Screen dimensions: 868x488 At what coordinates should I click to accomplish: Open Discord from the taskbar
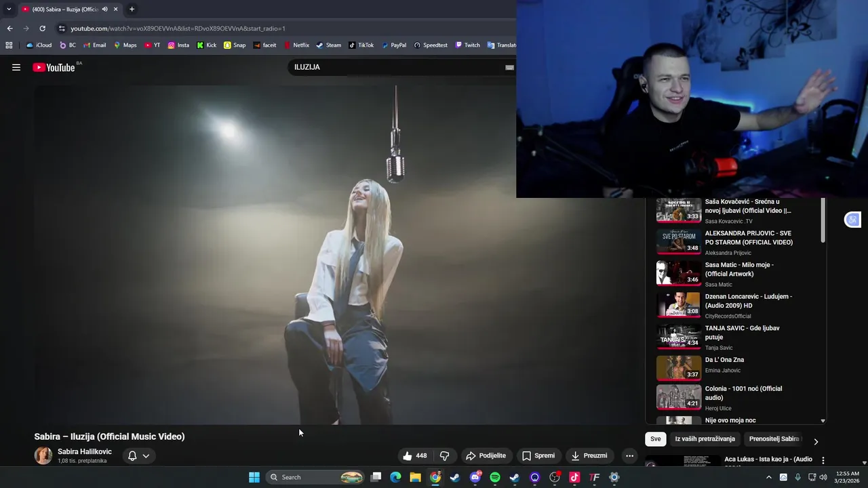click(475, 477)
